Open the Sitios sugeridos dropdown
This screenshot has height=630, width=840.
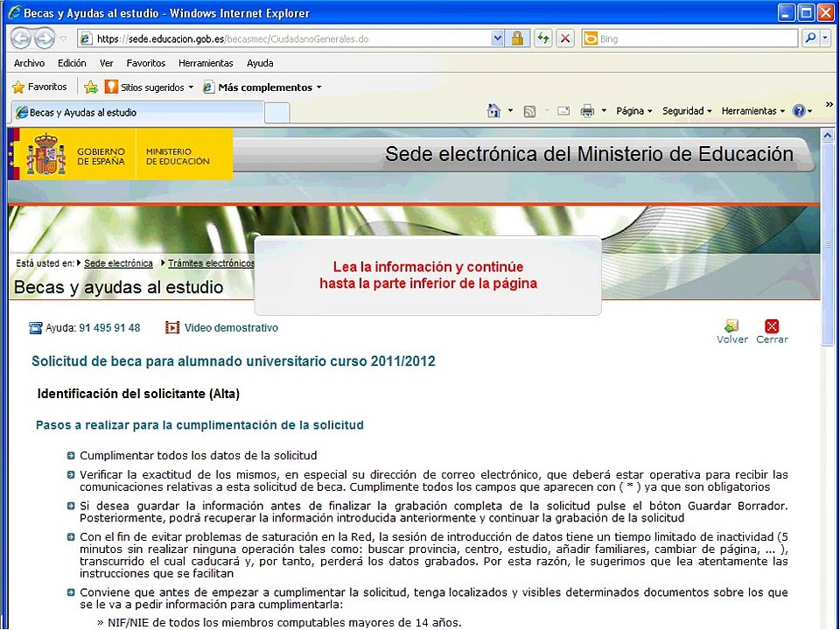[149, 87]
